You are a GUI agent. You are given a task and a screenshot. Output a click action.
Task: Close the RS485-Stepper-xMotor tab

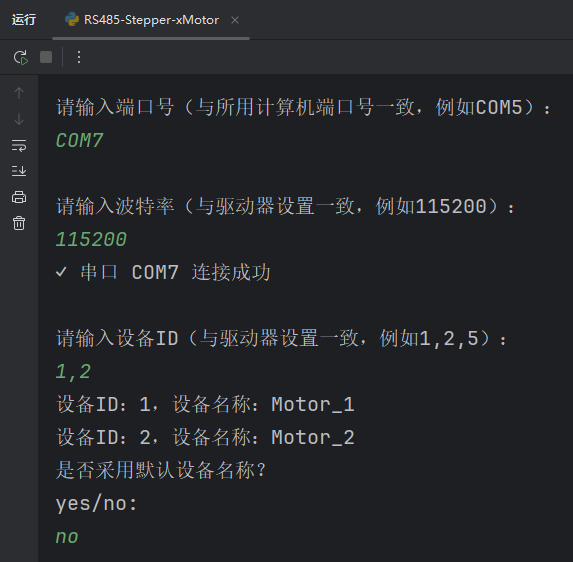tap(235, 20)
